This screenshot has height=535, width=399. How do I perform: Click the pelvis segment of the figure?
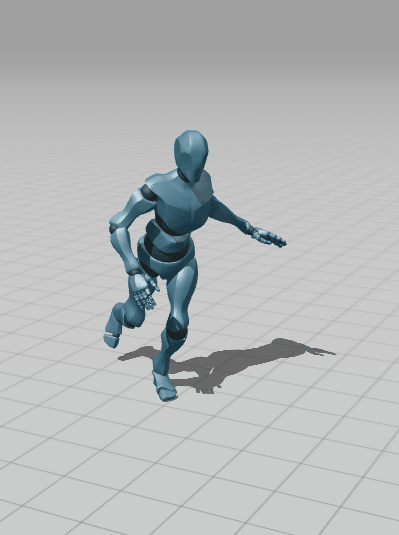coord(166,263)
